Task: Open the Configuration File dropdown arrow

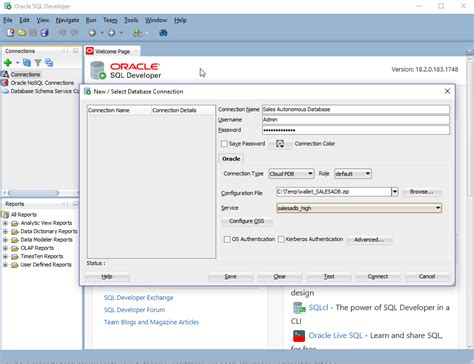Action: [395, 192]
